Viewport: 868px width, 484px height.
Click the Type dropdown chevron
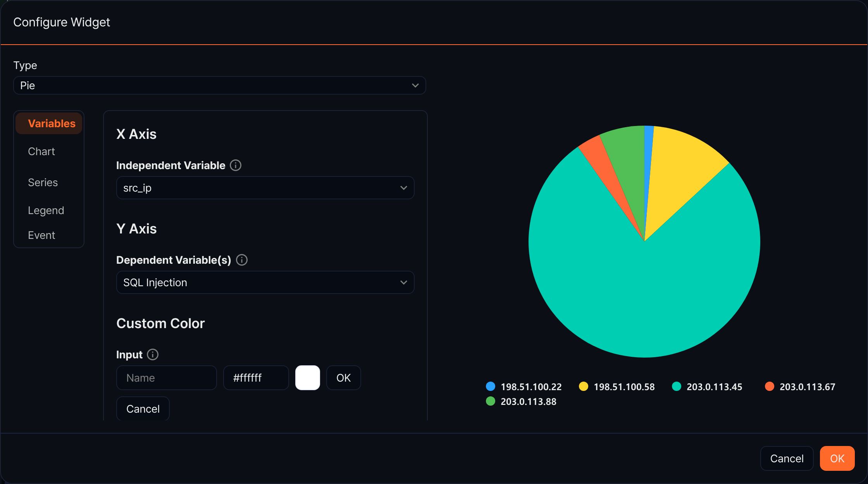pos(415,85)
